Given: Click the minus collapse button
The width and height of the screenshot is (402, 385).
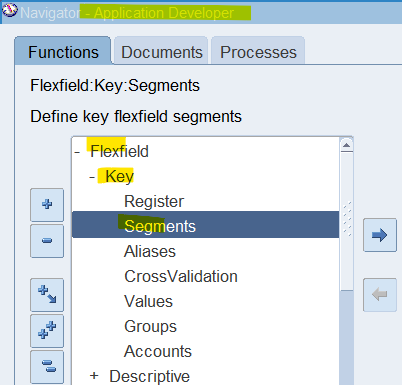Looking at the screenshot, I should pos(47,241).
